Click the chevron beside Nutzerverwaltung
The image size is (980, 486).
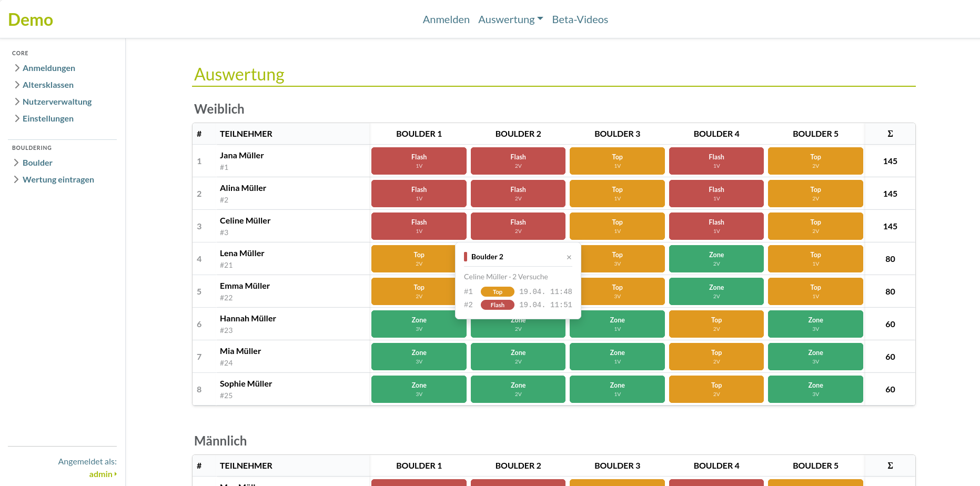[17, 102]
